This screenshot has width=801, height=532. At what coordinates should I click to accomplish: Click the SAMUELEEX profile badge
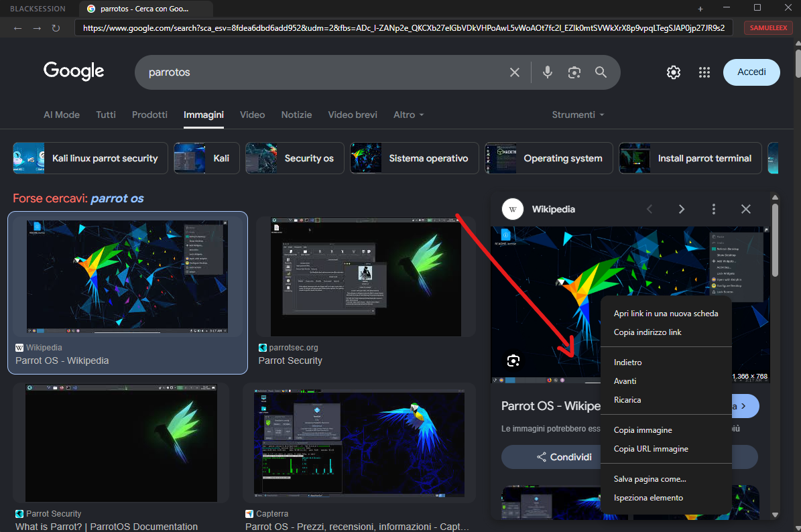pyautogui.click(x=768, y=28)
